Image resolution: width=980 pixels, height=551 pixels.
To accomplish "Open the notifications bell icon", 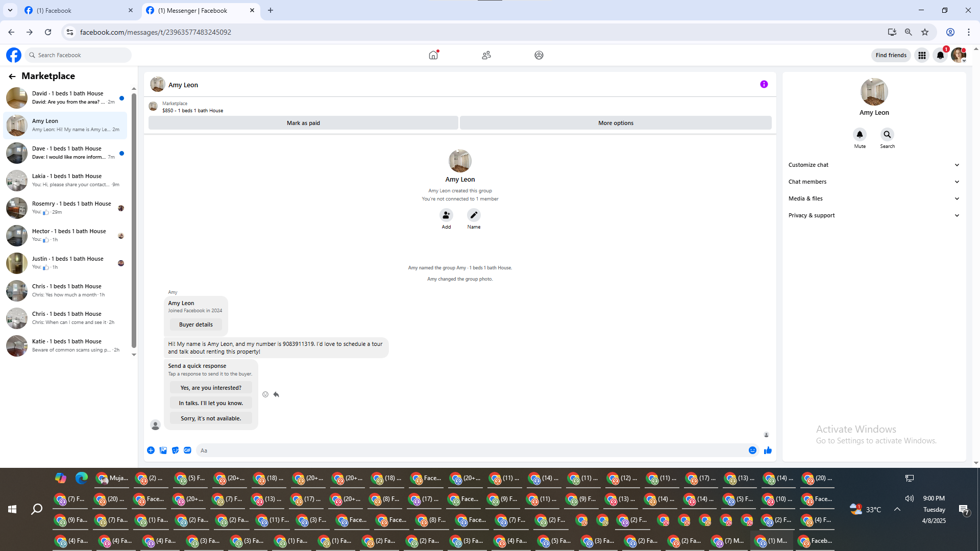I will pos(940,55).
